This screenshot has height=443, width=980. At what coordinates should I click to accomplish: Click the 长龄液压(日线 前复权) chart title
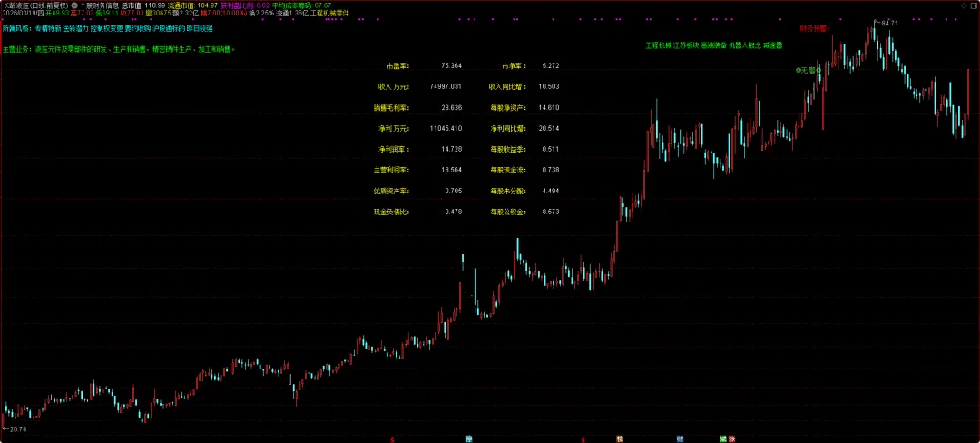pos(34,5)
